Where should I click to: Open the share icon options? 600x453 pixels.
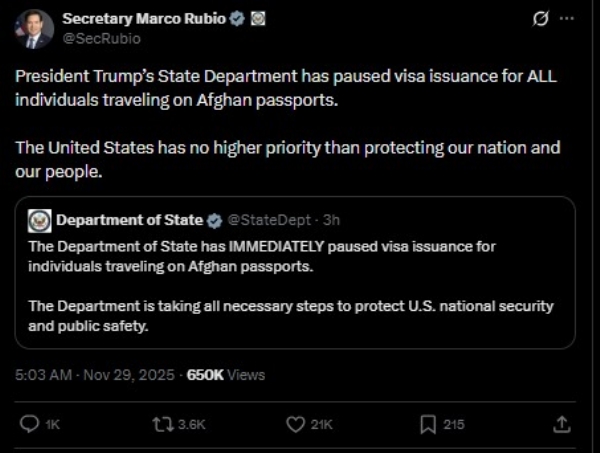(x=562, y=424)
